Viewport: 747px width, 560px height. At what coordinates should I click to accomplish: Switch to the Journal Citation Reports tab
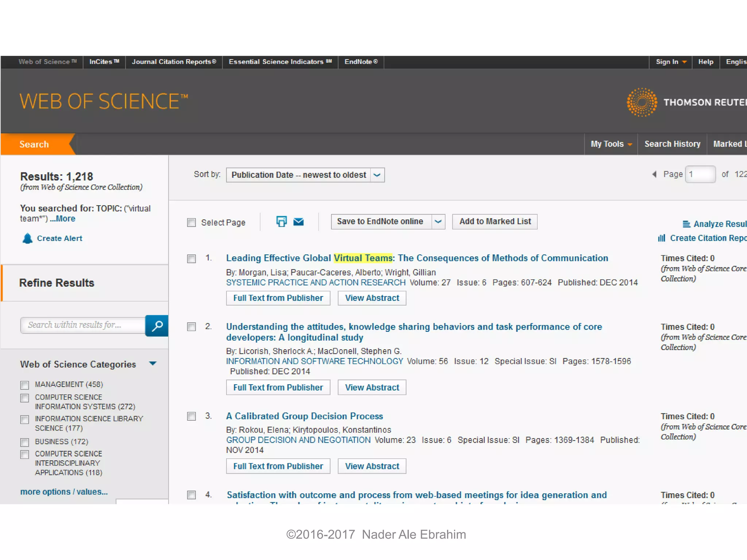(x=174, y=62)
